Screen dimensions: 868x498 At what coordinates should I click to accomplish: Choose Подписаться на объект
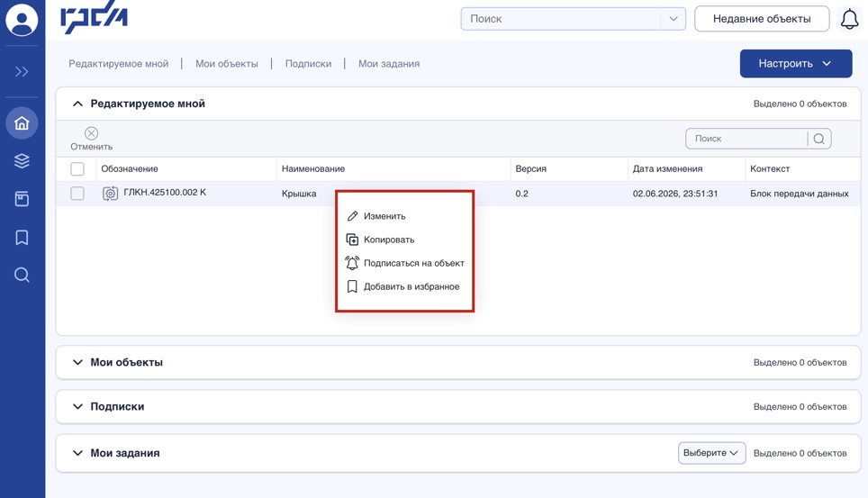[x=414, y=263]
